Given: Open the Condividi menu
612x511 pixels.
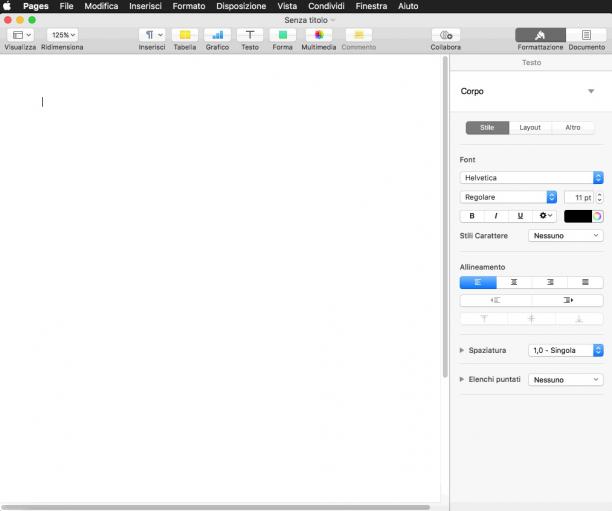Looking at the screenshot, I should click(326, 6).
